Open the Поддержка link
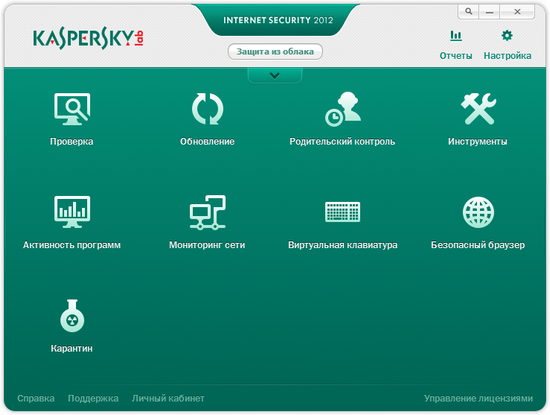This screenshot has height=415, width=550. coord(93,398)
